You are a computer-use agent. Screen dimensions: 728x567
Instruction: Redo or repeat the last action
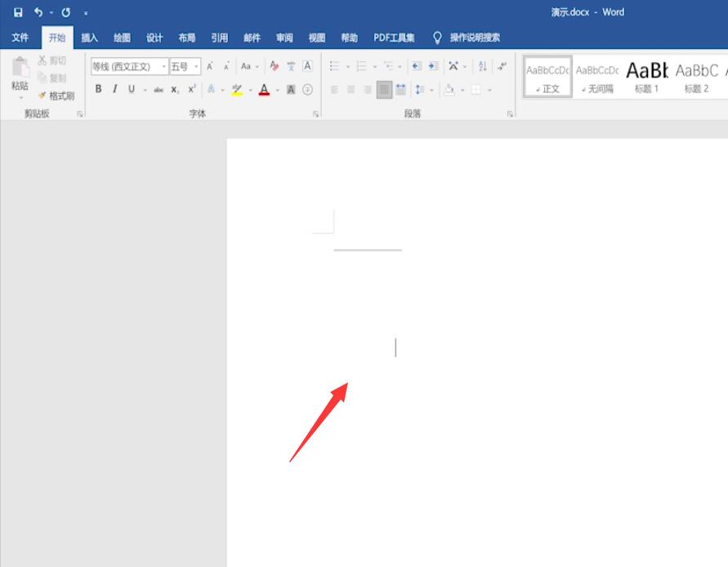[66, 12]
